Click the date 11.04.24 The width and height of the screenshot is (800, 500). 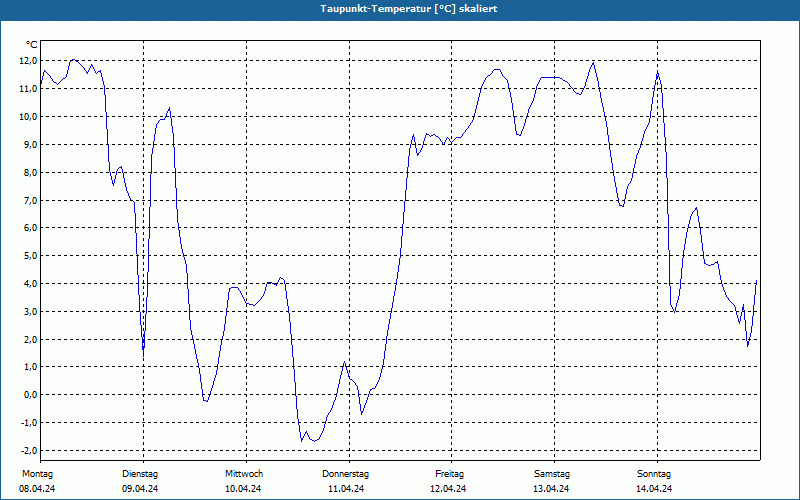[x=346, y=489]
